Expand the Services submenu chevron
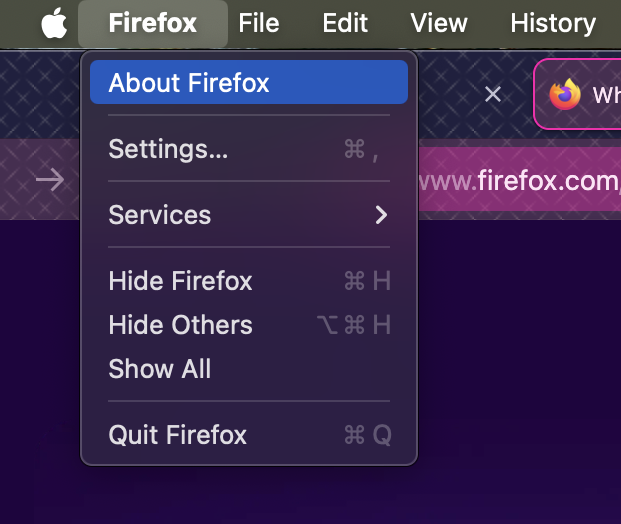621x524 pixels. pos(381,215)
